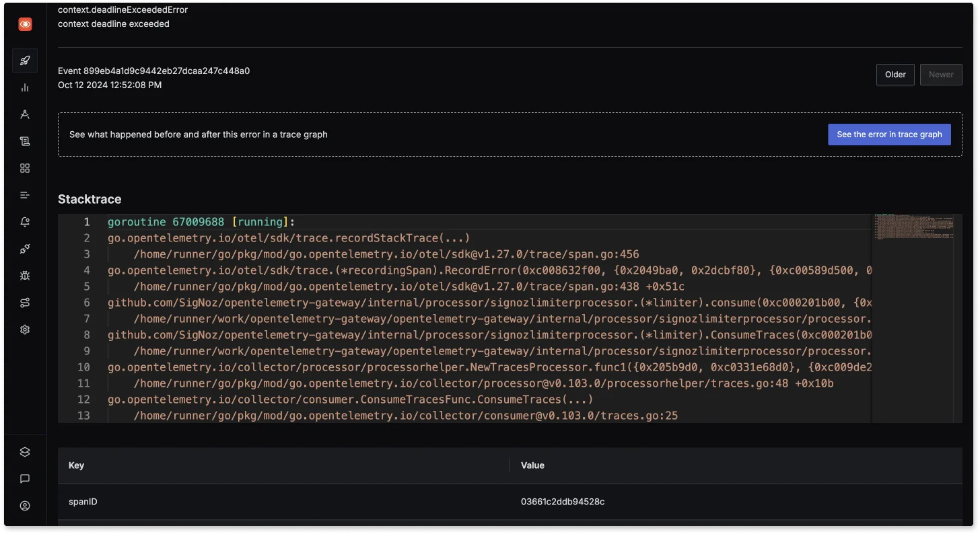Screen dimensions: 980x534
Task: Open the Logs scroll icon in sidebar
Action: pyautogui.click(x=25, y=141)
